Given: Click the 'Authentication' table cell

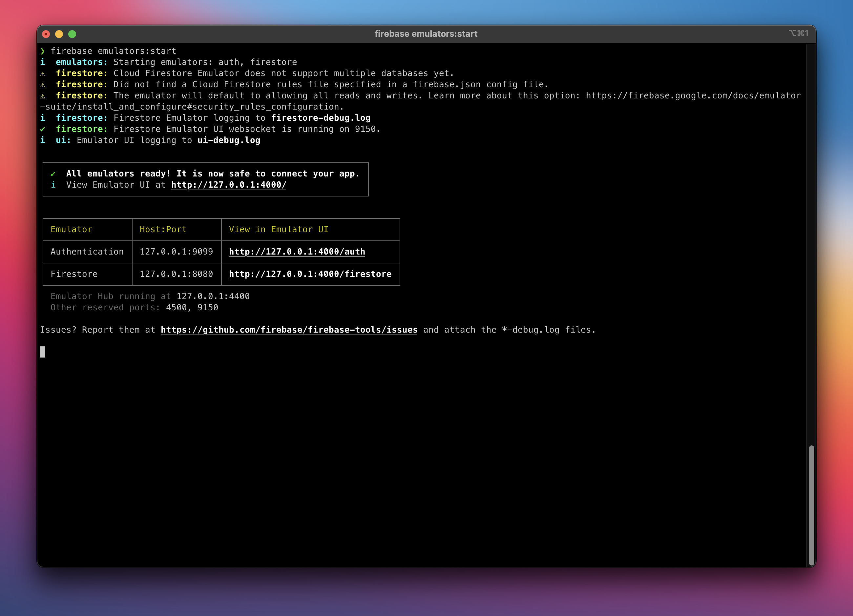Looking at the screenshot, I should 87,252.
